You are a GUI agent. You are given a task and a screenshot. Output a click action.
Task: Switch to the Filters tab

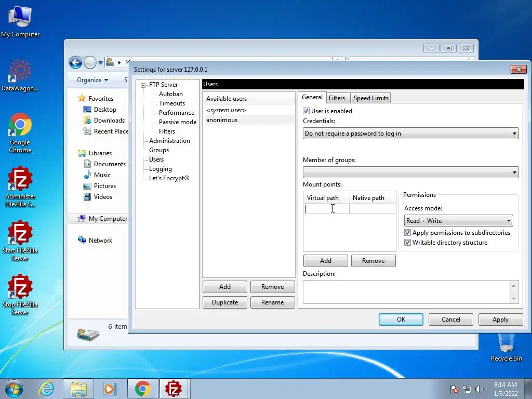coord(337,98)
